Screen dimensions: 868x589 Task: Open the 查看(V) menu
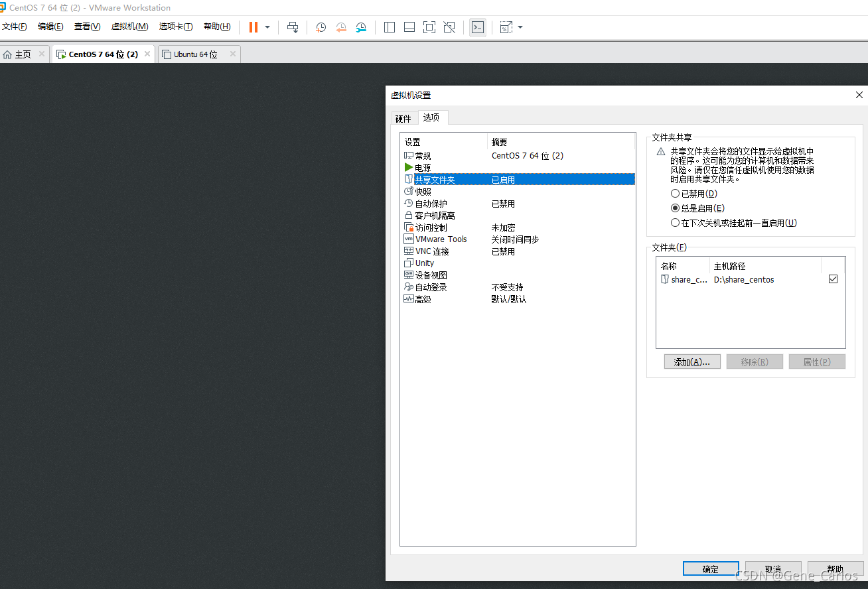click(x=87, y=27)
